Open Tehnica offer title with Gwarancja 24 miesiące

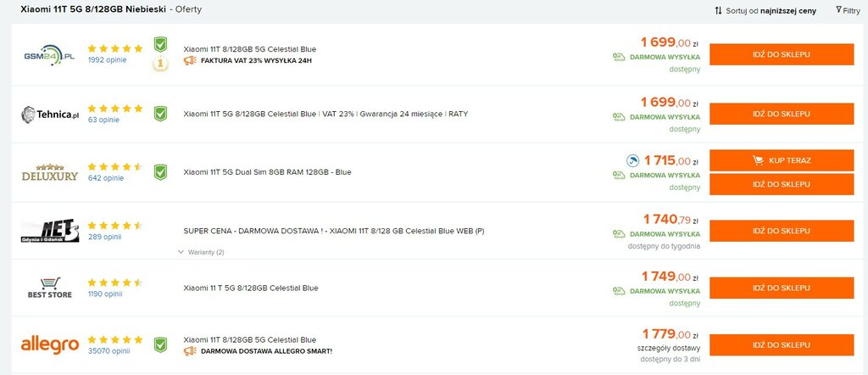325,114
